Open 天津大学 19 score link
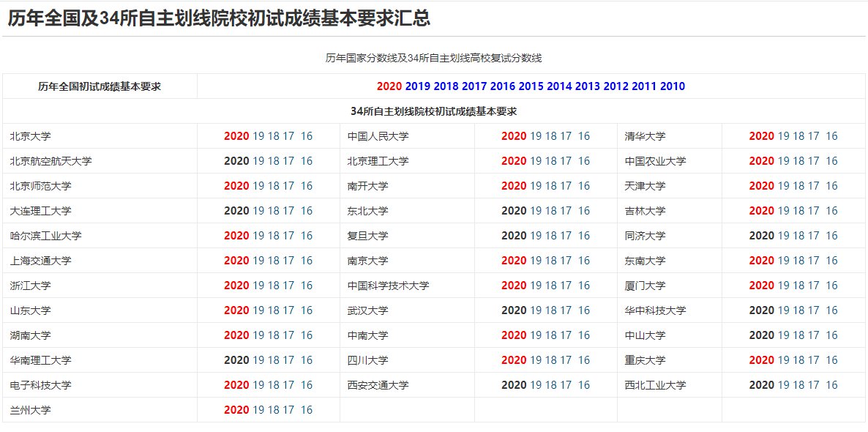 784,186
